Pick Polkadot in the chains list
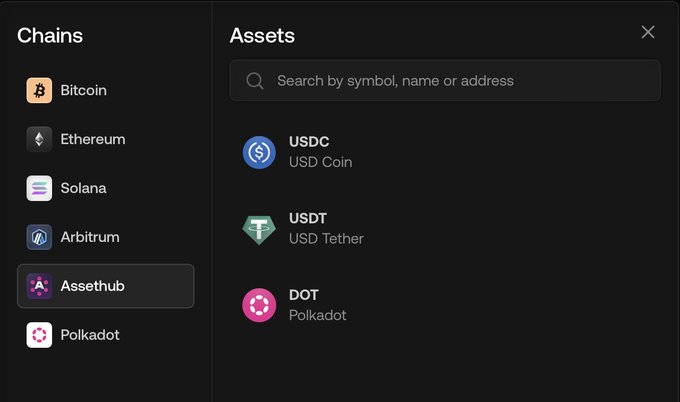This screenshot has height=402, width=680. point(89,335)
